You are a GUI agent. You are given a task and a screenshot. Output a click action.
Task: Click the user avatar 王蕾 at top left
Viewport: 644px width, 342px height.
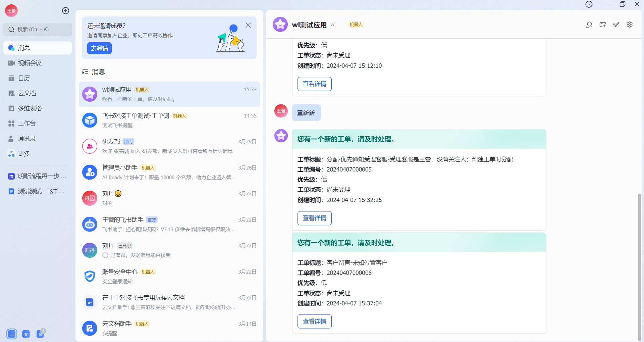pos(11,11)
